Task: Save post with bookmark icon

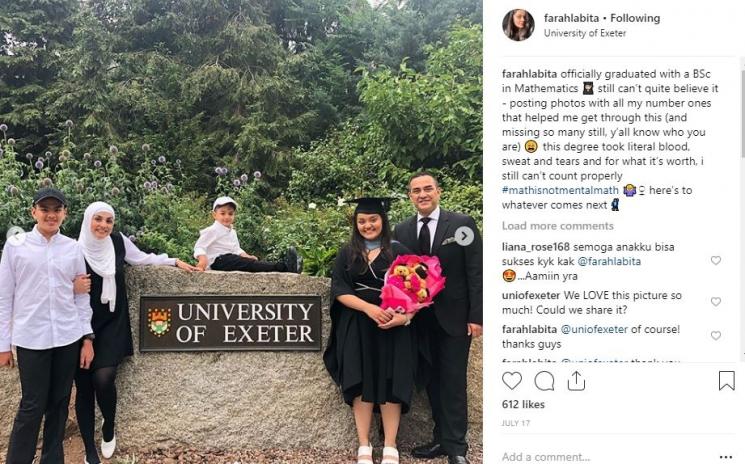Action: (x=726, y=381)
